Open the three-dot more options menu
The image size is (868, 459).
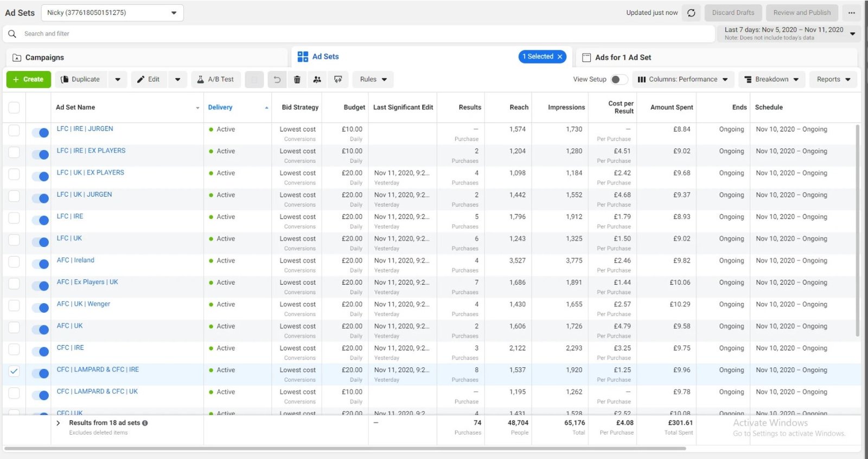tap(852, 13)
